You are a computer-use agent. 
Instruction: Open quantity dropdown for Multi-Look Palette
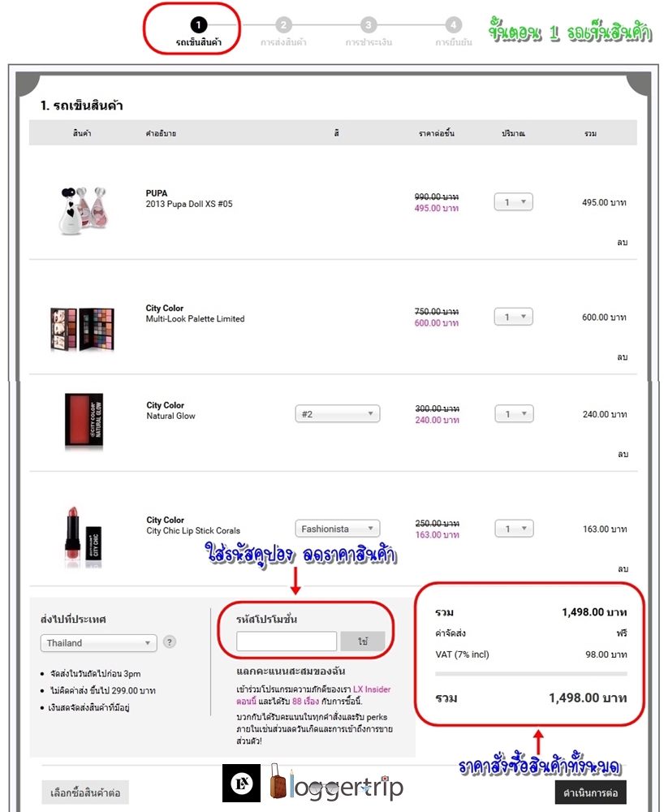click(x=513, y=317)
